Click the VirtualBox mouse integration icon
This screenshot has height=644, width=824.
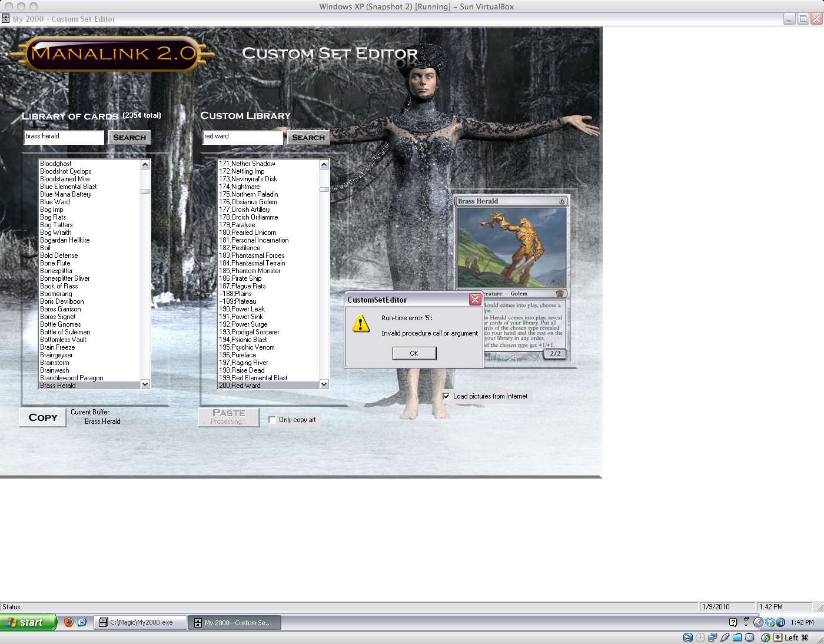tap(766, 638)
